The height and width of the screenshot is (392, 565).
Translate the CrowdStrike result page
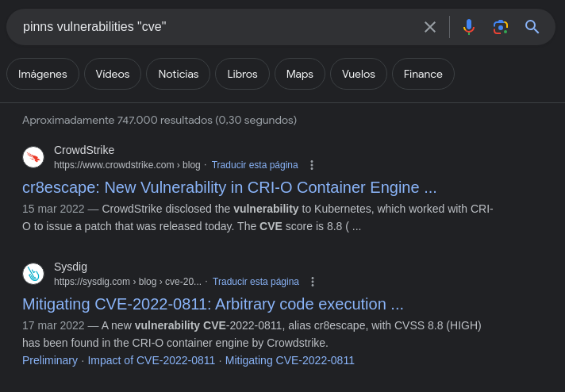tap(255, 165)
